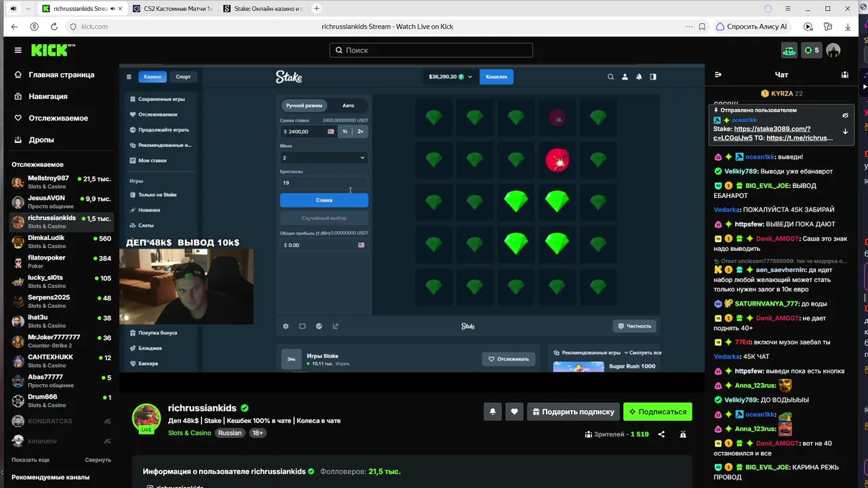
Task: Open Отслеживаемое in the sidebar
Action: 57,118
